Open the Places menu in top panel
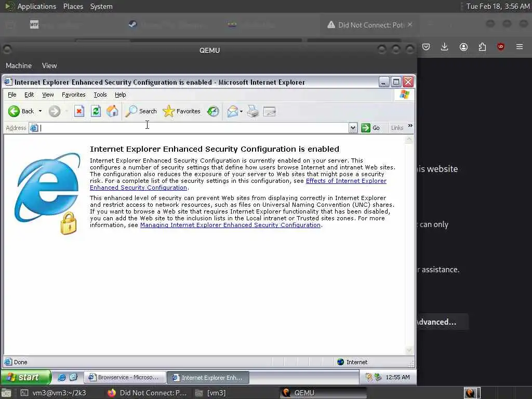 pos(73,6)
